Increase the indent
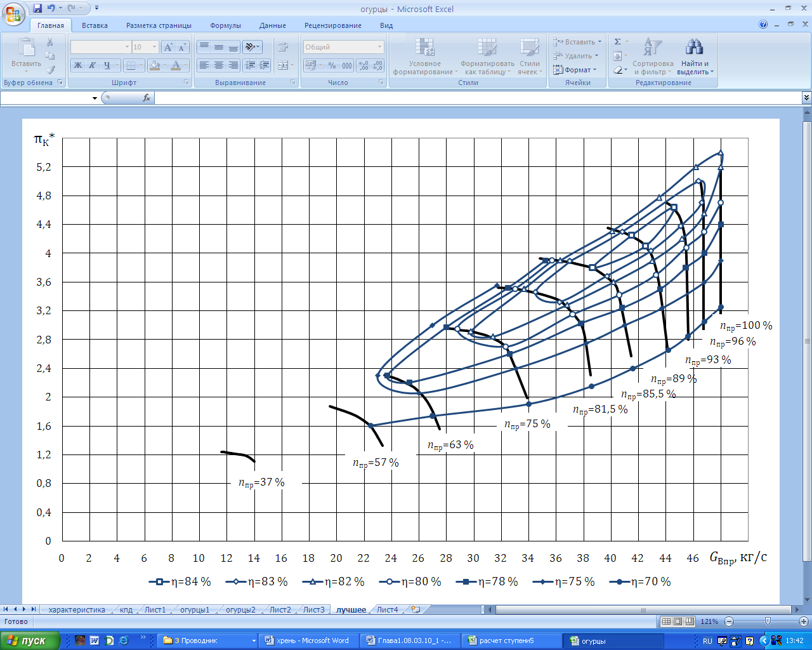This screenshot has height=650, width=812. [265, 65]
